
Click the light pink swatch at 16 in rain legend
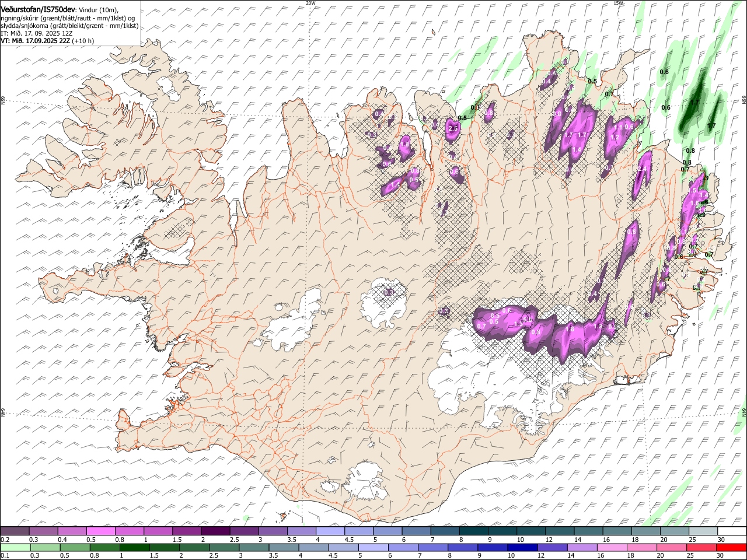(611, 548)
